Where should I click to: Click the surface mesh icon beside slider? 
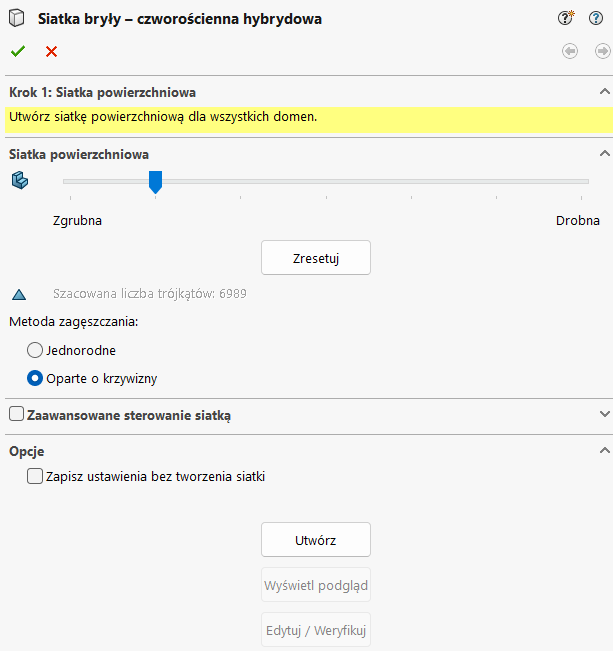click(x=20, y=181)
